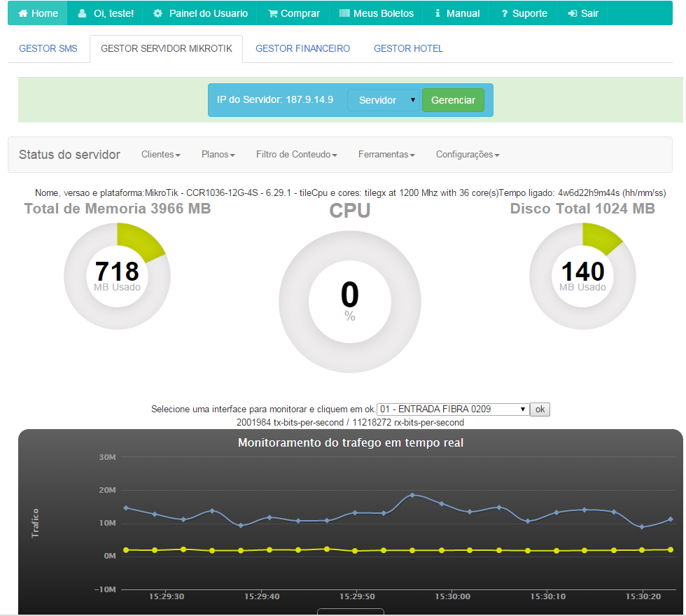686x616 pixels.
Task: Click the Home house icon
Action: pos(22,13)
